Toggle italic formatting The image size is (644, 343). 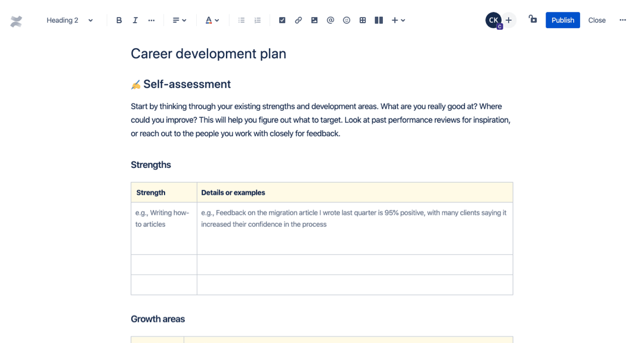click(135, 20)
